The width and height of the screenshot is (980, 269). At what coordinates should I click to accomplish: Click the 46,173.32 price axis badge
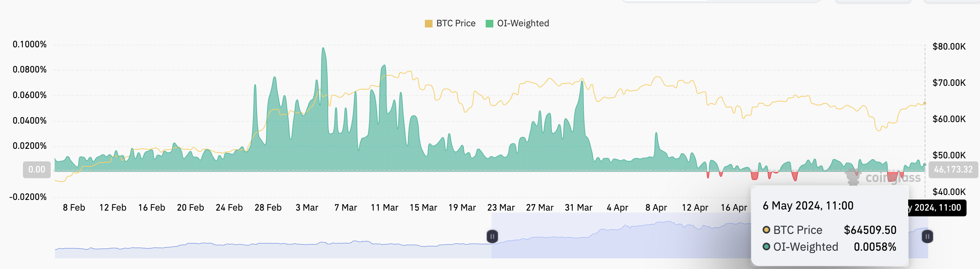(953, 169)
